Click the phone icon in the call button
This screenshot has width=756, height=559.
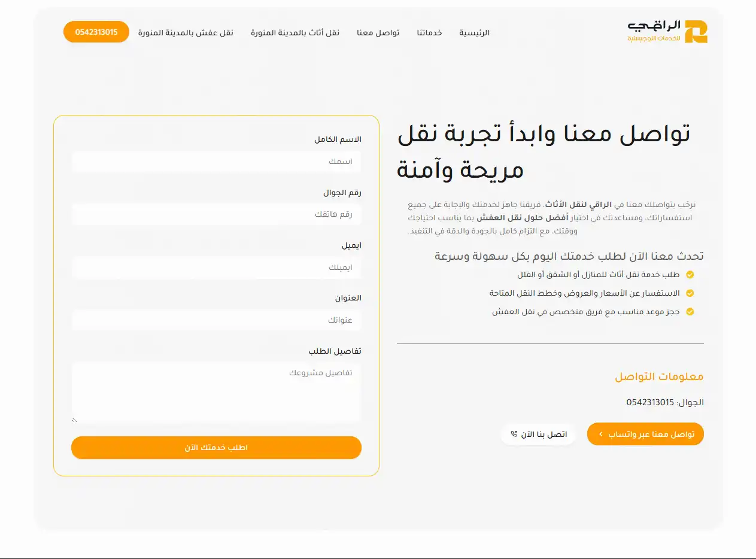click(514, 434)
